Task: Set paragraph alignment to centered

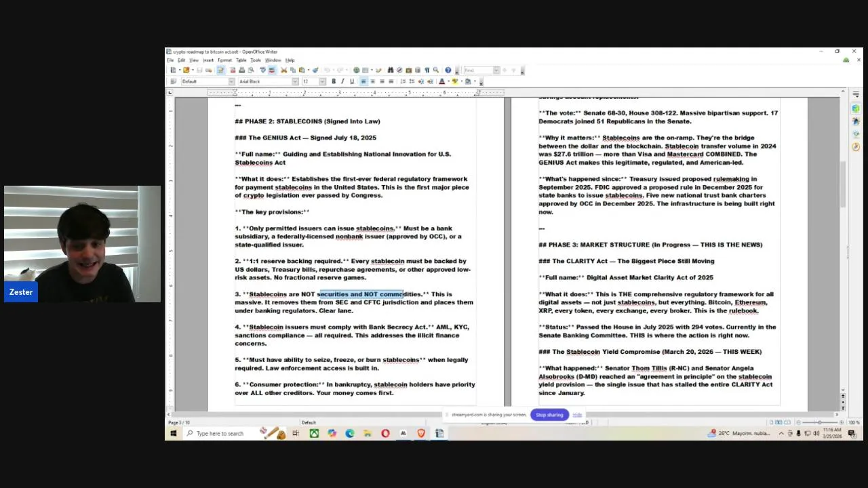Action: 372,81
